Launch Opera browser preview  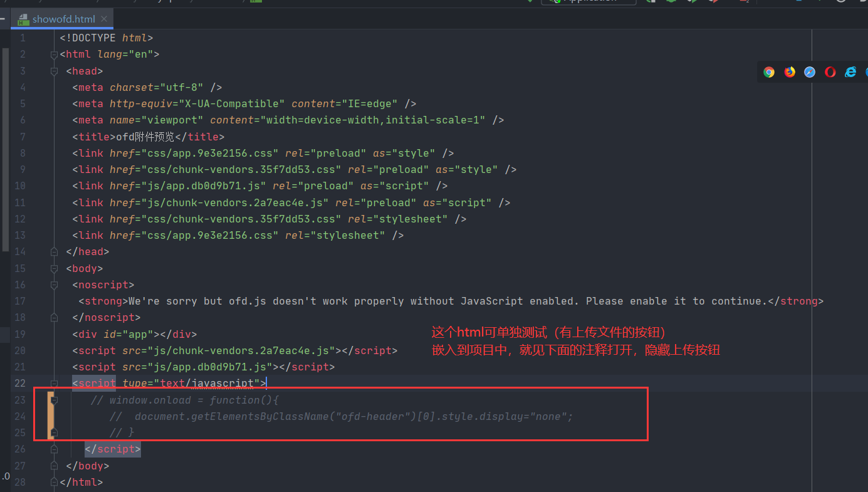[x=830, y=72]
